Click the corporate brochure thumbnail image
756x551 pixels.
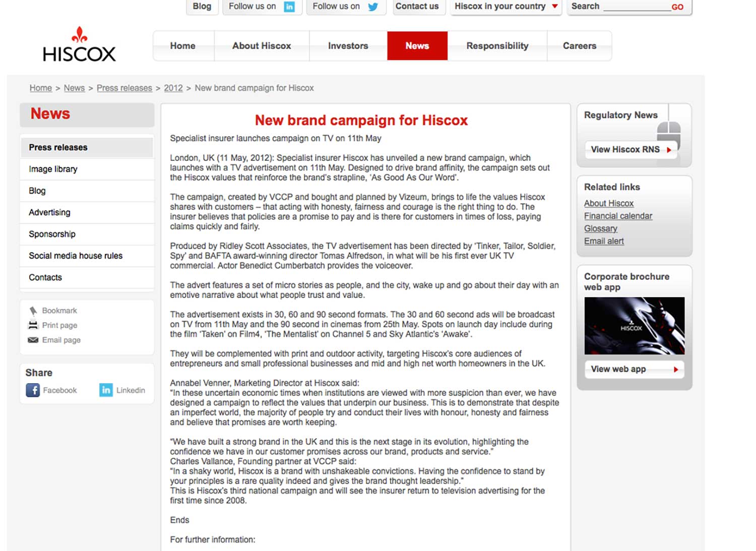(634, 326)
